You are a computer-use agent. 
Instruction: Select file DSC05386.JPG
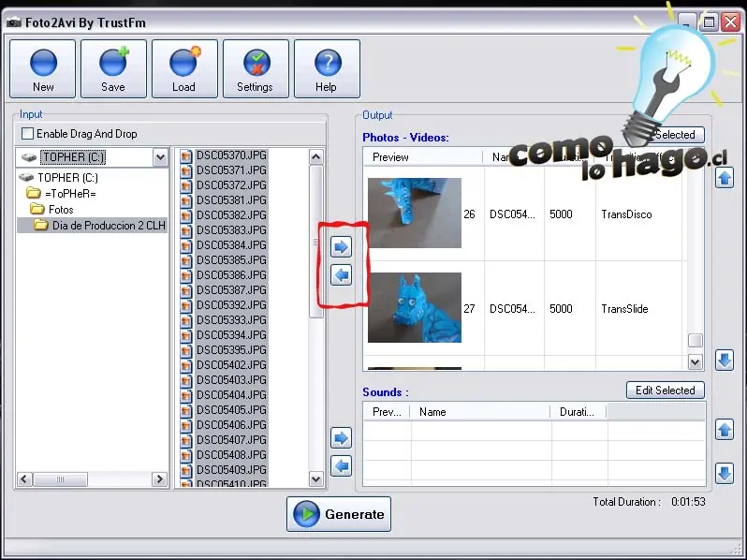pos(231,275)
